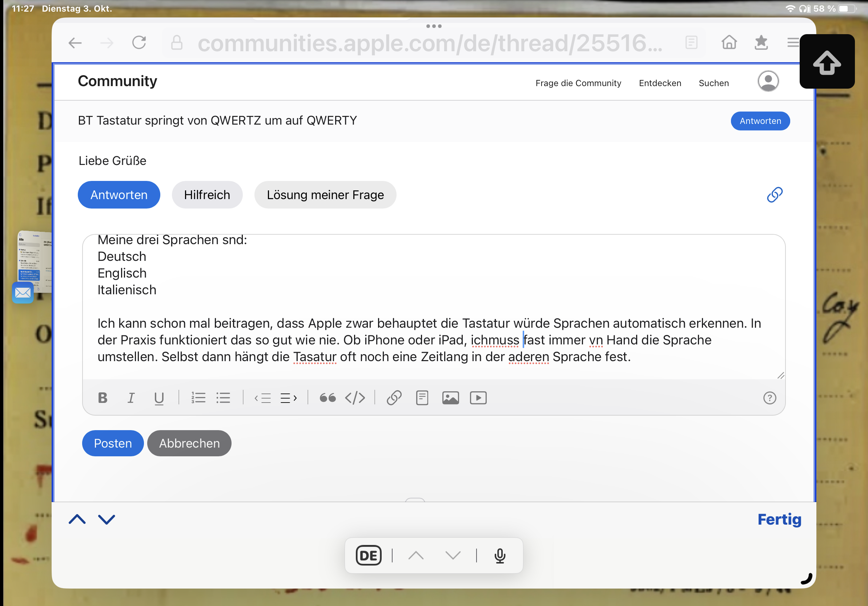The image size is (868, 606).
Task: Jump to the previous field with the up chevron
Action: click(x=77, y=520)
